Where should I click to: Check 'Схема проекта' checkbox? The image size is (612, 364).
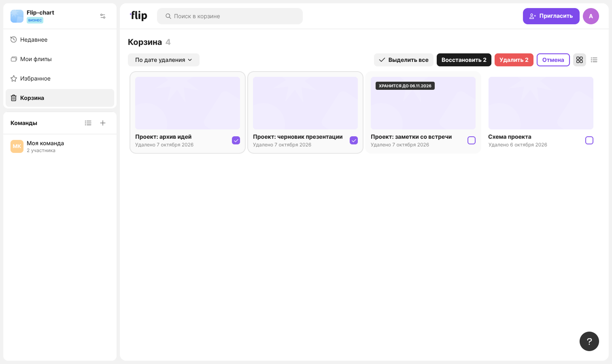click(589, 140)
